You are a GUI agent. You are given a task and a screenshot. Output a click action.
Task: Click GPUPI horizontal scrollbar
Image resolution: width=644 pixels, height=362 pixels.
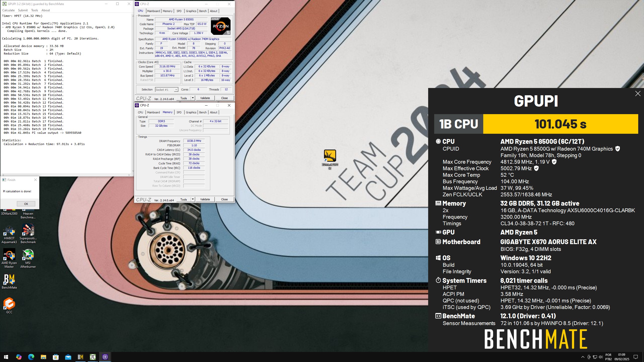click(66, 175)
